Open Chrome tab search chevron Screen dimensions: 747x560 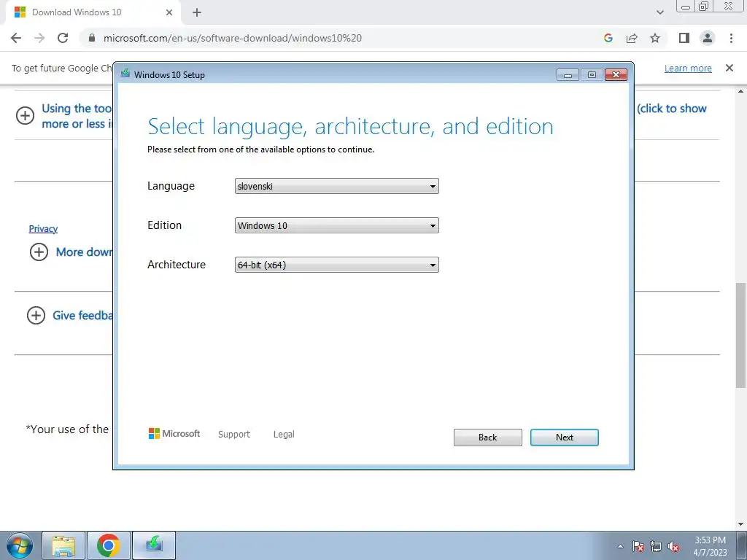click(x=659, y=12)
